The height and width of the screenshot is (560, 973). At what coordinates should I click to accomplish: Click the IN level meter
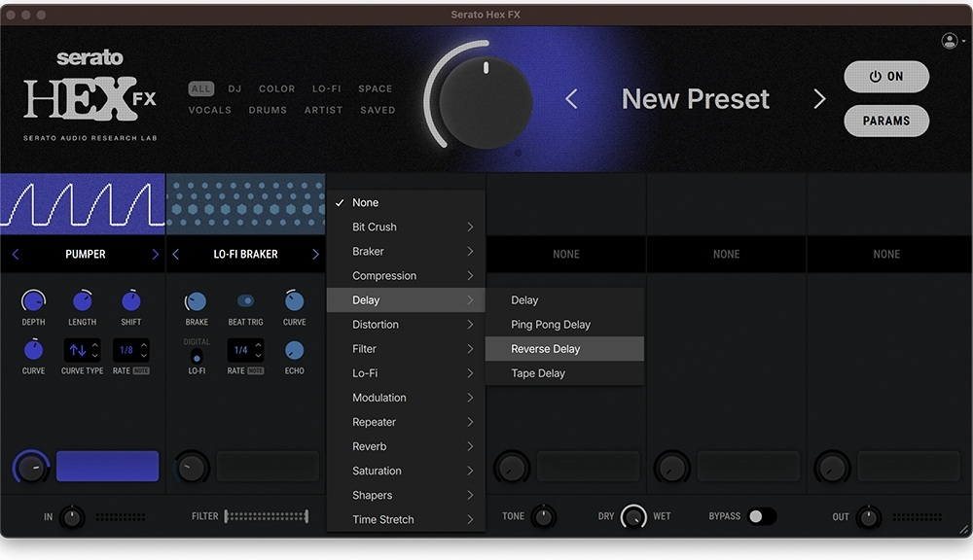[x=121, y=516]
